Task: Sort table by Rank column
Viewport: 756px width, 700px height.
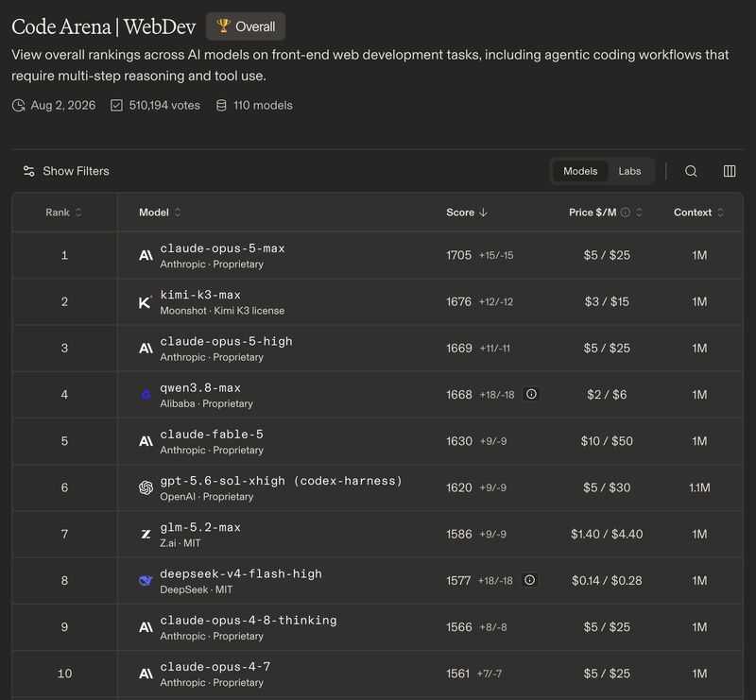Action: point(63,213)
